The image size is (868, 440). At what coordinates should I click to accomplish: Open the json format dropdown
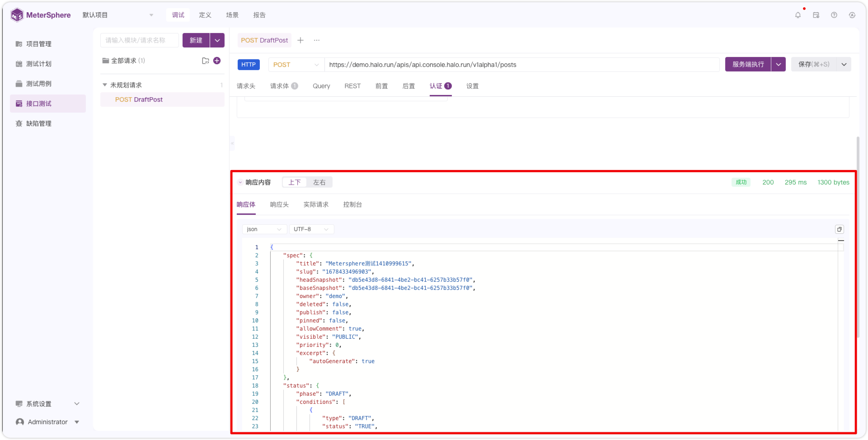[x=264, y=229]
